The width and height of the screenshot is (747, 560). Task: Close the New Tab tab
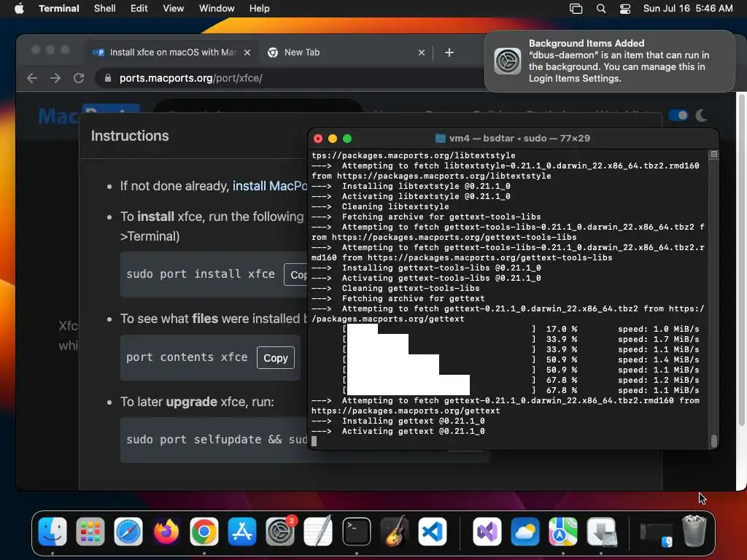[421, 52]
